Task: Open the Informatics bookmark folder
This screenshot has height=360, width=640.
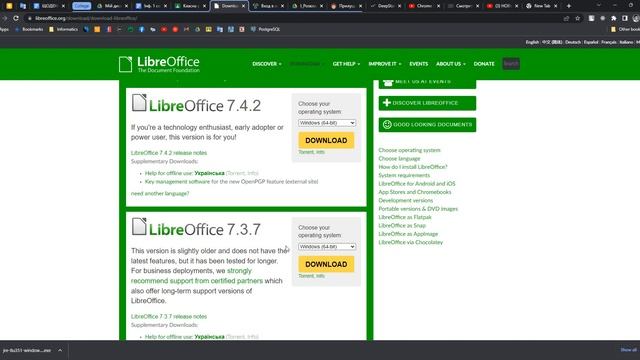Action: (63, 29)
